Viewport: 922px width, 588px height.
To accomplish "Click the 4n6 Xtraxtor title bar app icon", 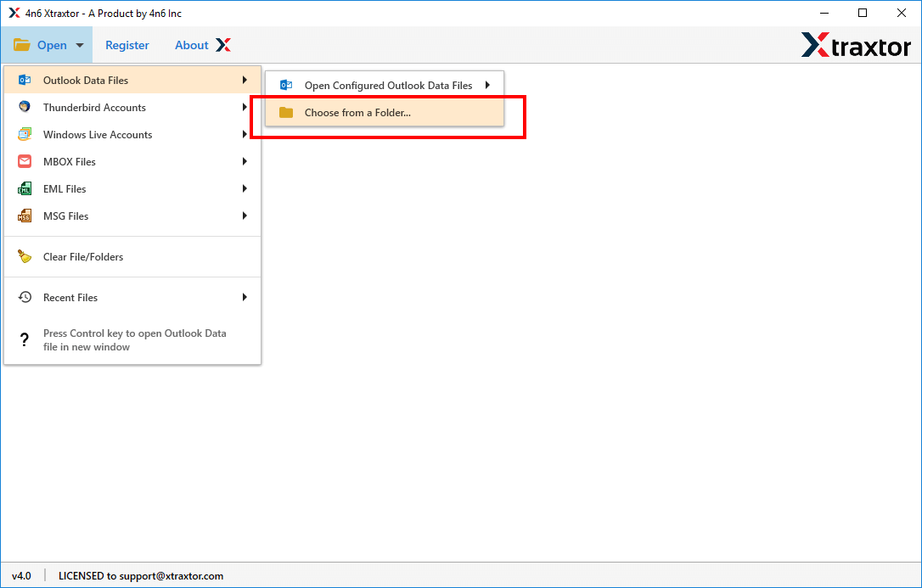I will [14, 13].
